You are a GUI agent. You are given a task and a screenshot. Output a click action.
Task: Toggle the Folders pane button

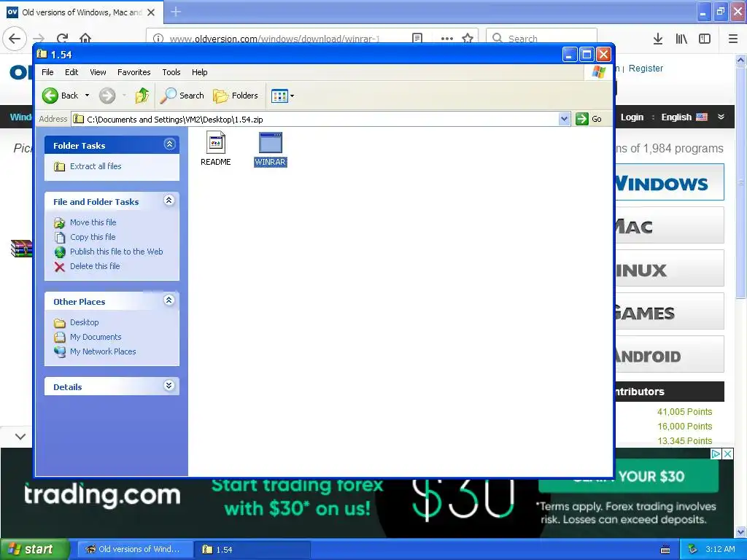pos(236,96)
